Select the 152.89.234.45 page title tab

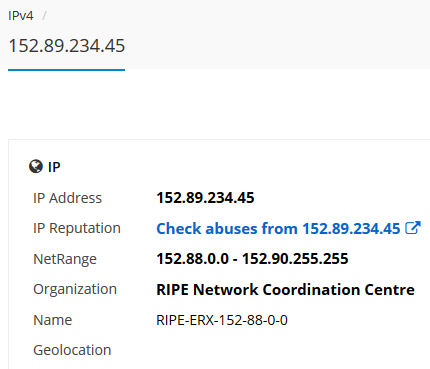pyautogui.click(x=66, y=46)
